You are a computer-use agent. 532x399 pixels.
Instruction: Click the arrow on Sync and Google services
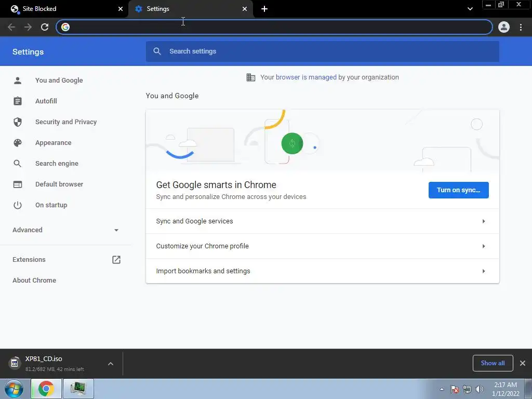tap(484, 221)
